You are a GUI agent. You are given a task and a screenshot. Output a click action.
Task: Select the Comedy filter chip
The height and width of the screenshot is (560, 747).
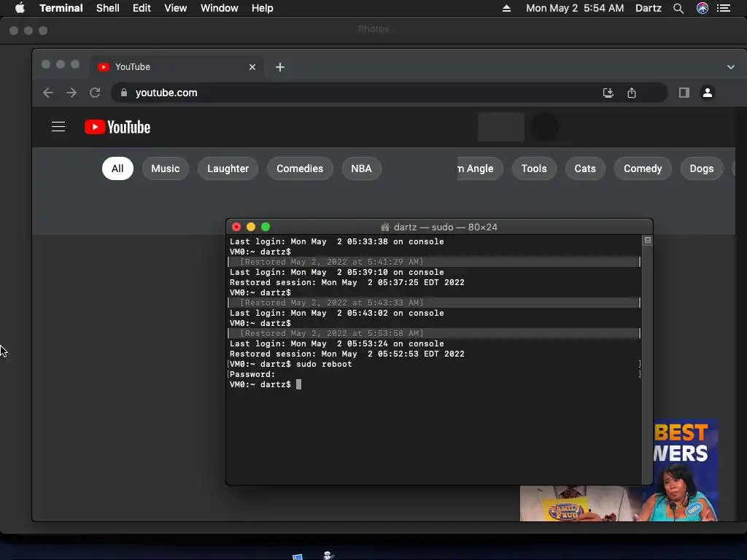(x=643, y=168)
